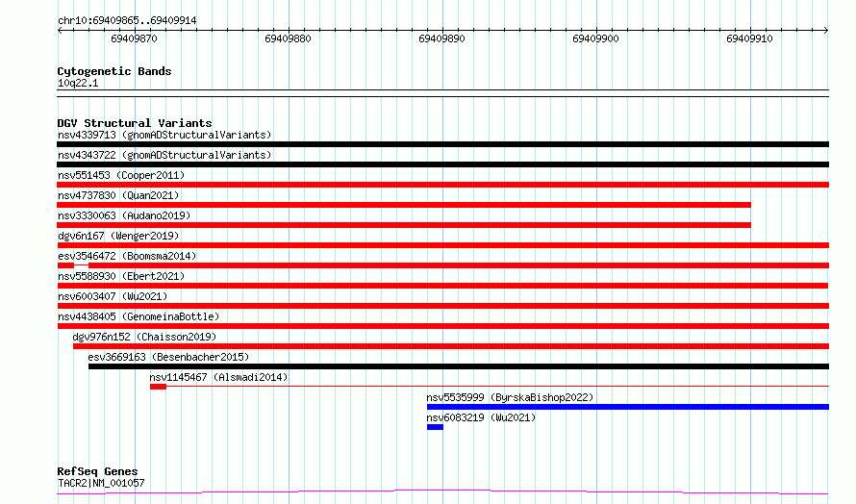
Task: Click the red bar of dgv976n152
Action: point(451,346)
